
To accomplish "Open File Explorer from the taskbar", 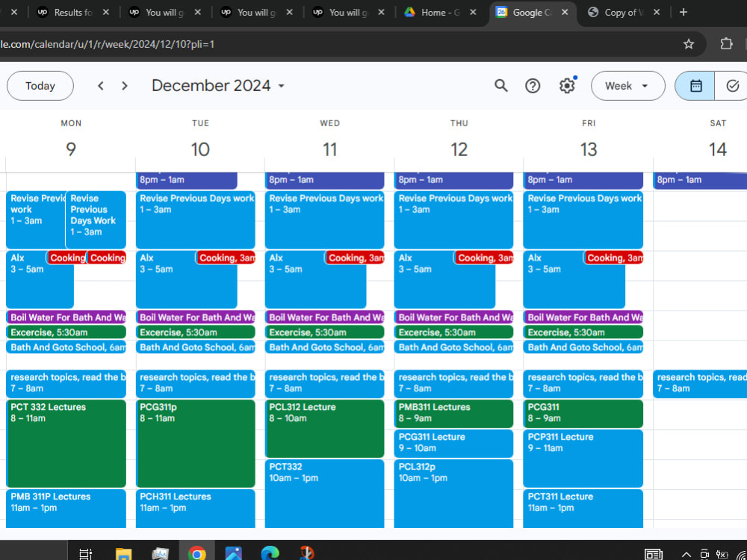I will point(123,553).
